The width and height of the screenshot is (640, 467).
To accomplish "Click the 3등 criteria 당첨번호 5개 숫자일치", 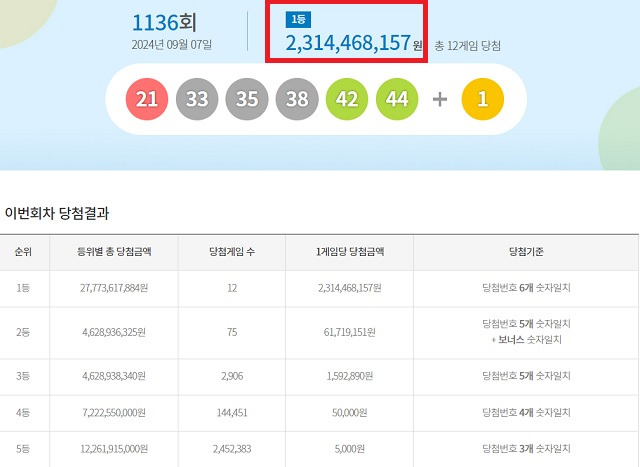I will (526, 376).
